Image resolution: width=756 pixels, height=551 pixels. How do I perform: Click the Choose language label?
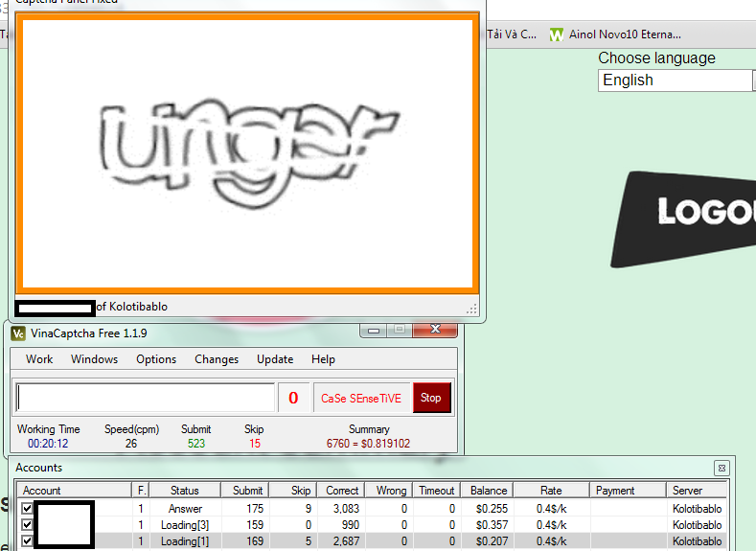[656, 57]
